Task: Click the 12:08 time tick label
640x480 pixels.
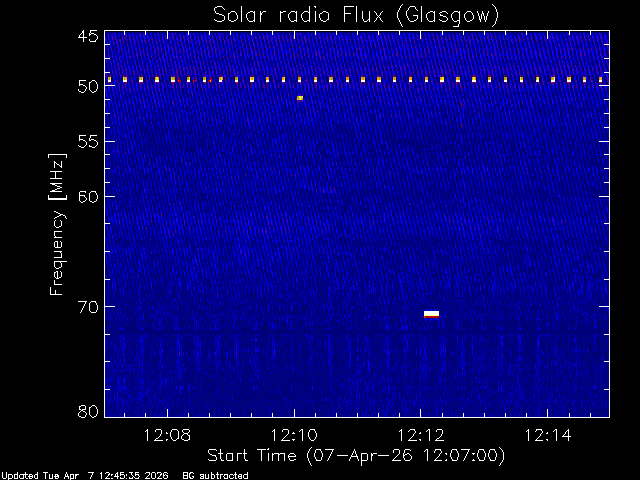Action: [167, 436]
